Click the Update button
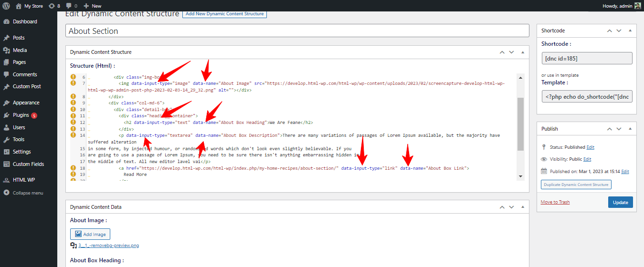Viewport: 644px width, 267px height. point(621,202)
